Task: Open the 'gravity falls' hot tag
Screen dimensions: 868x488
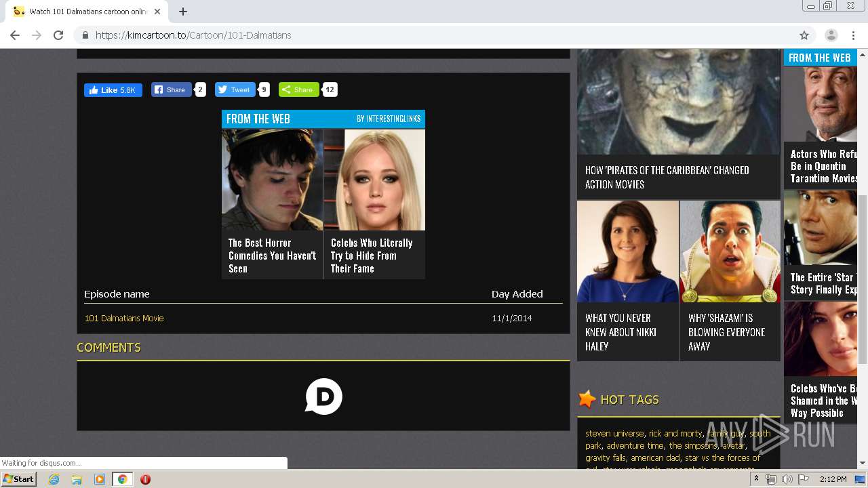Action: (x=606, y=457)
